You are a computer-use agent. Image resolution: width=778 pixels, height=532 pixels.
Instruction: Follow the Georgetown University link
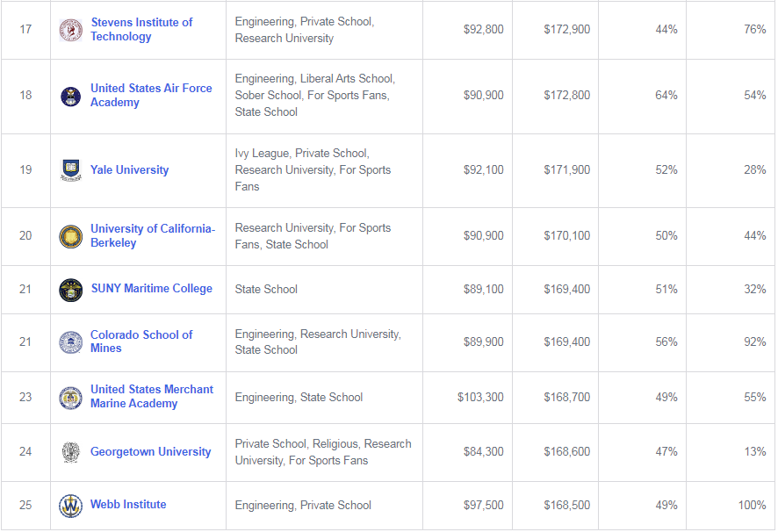[150, 451]
